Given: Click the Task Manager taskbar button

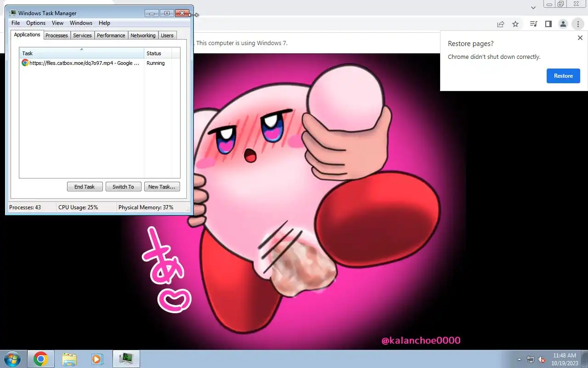Looking at the screenshot, I should tap(126, 359).
